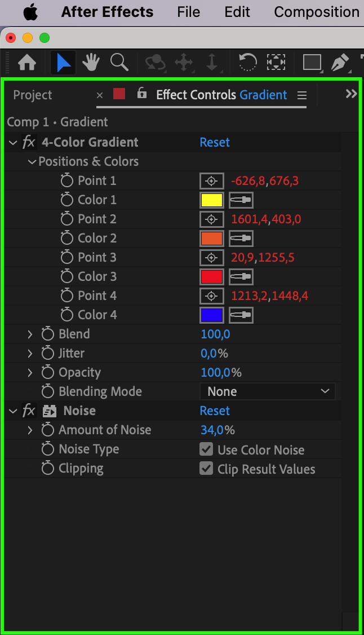
Task: Expand the Blend property
Action: click(30, 334)
